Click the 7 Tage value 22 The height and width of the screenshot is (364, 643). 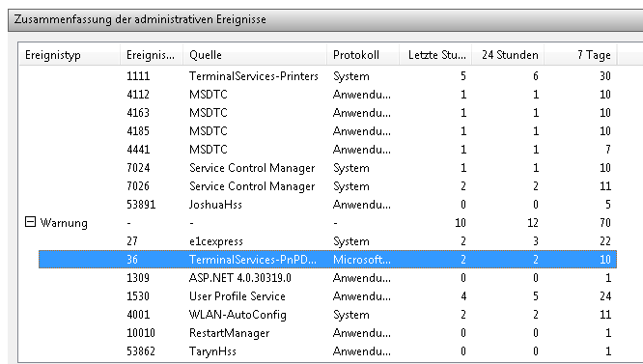click(605, 241)
